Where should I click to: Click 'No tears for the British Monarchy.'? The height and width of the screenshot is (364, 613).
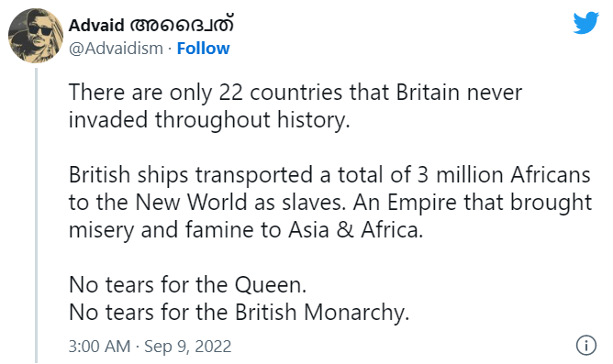240,313
